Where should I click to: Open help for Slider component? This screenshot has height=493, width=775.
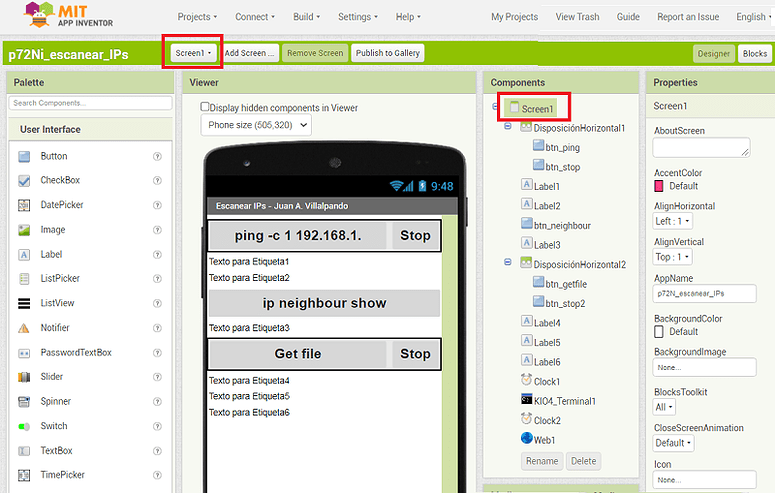click(x=157, y=377)
